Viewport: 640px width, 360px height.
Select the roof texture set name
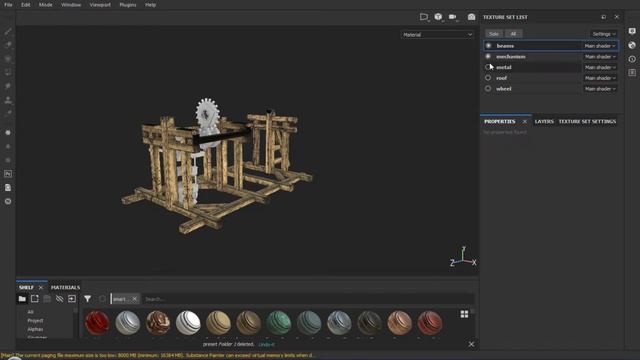501,78
